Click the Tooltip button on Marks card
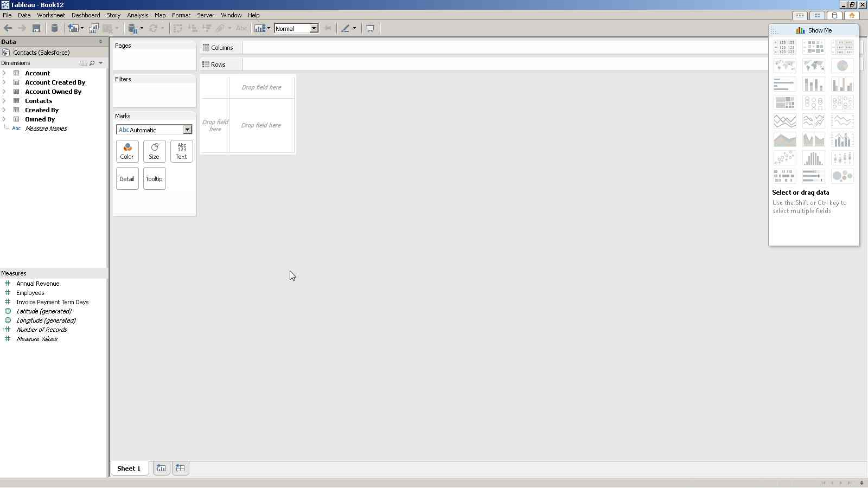This screenshot has height=488, width=868. pos(154,178)
